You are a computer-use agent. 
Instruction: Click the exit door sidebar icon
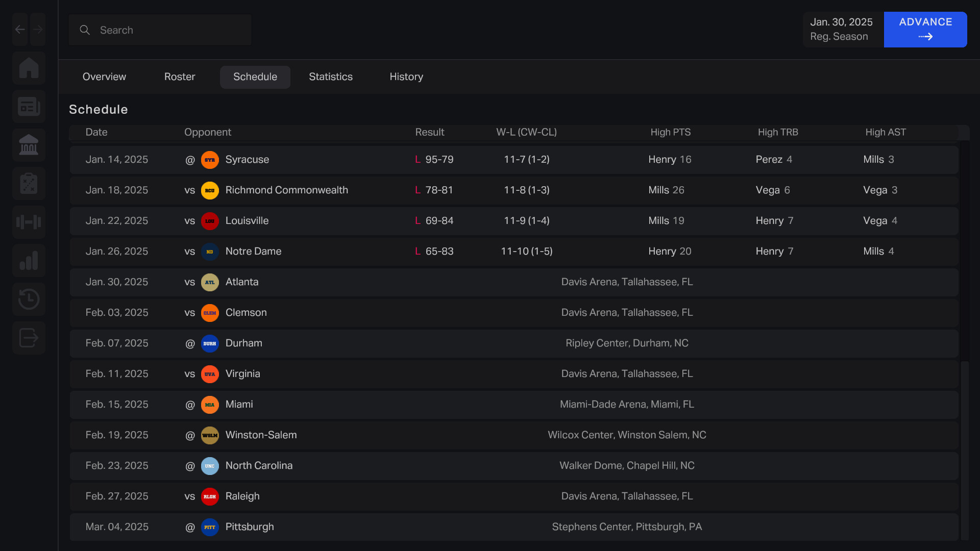pos(29,338)
